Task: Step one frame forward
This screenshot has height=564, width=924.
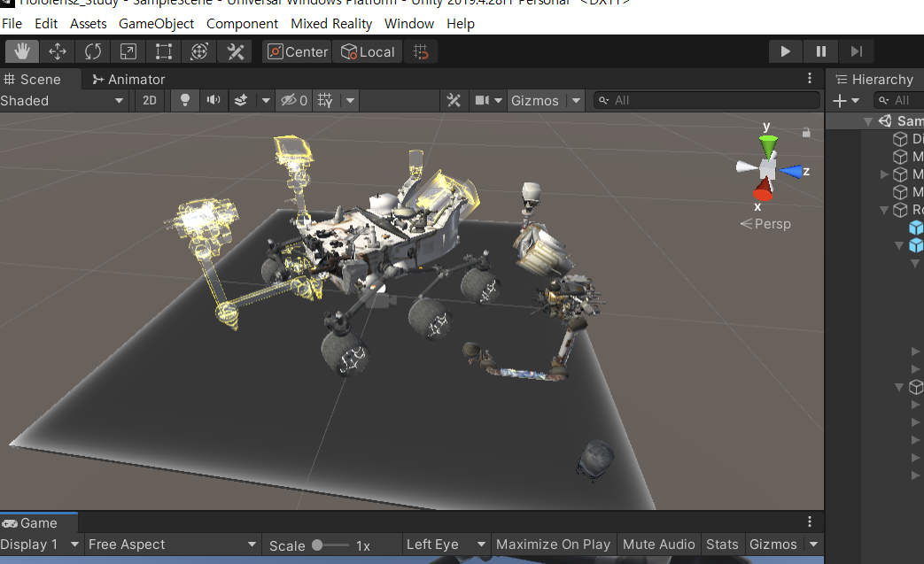Action: click(x=857, y=52)
